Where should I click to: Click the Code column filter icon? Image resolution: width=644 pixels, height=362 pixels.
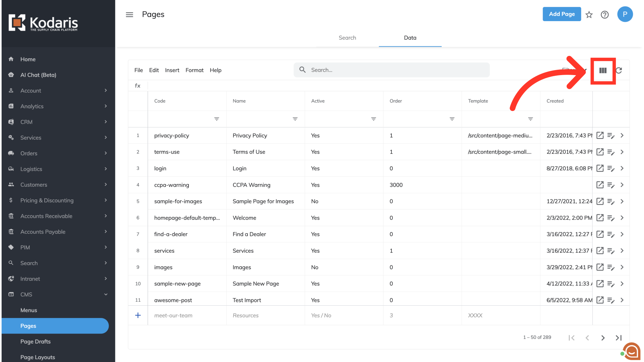pyautogui.click(x=217, y=119)
